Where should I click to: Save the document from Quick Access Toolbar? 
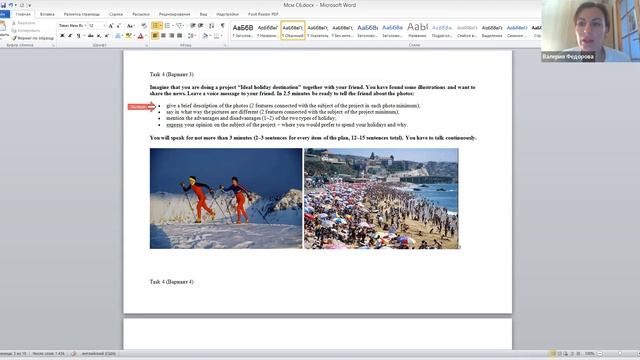3,5
